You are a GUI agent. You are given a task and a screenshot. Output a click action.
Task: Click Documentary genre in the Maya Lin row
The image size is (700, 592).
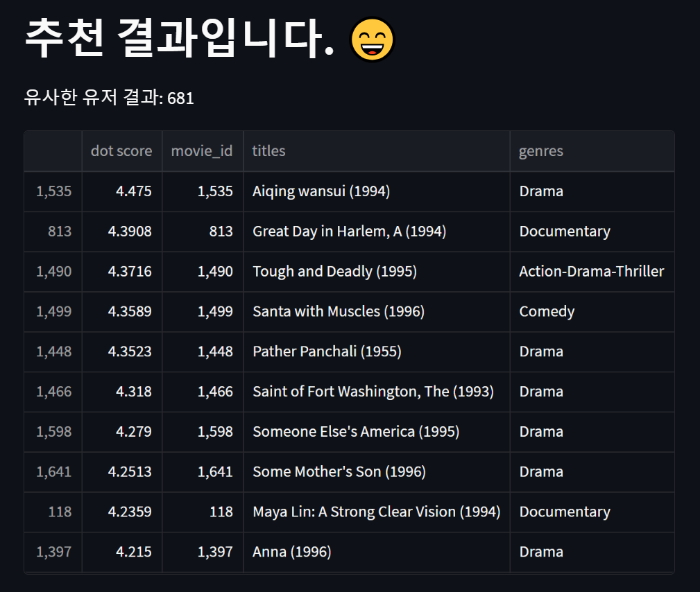click(x=592, y=512)
